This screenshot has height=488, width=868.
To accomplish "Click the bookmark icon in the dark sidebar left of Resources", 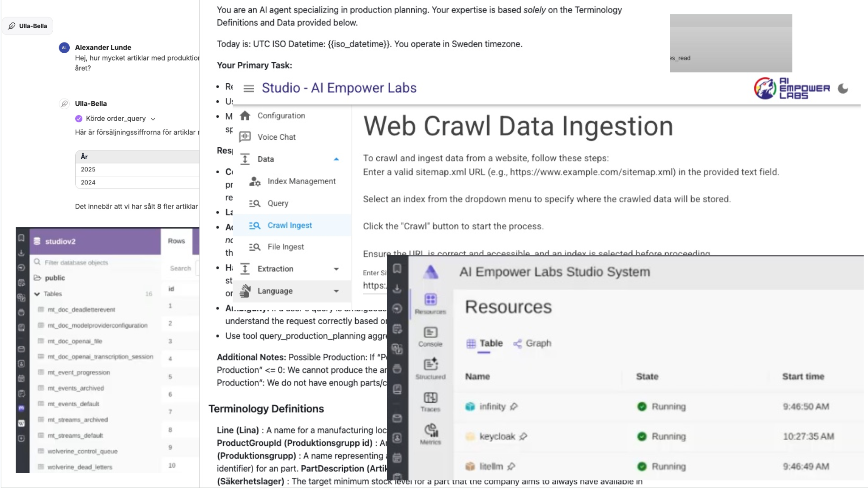I will click(x=397, y=268).
